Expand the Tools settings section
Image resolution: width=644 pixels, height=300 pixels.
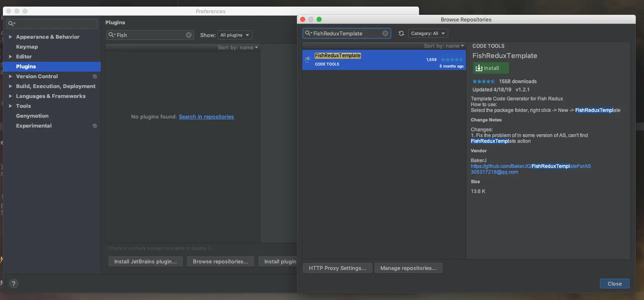(10, 106)
